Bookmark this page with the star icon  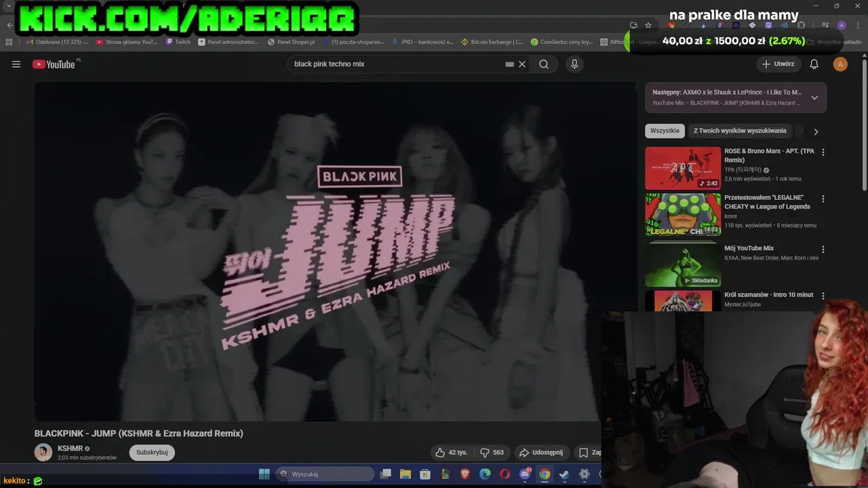(648, 25)
